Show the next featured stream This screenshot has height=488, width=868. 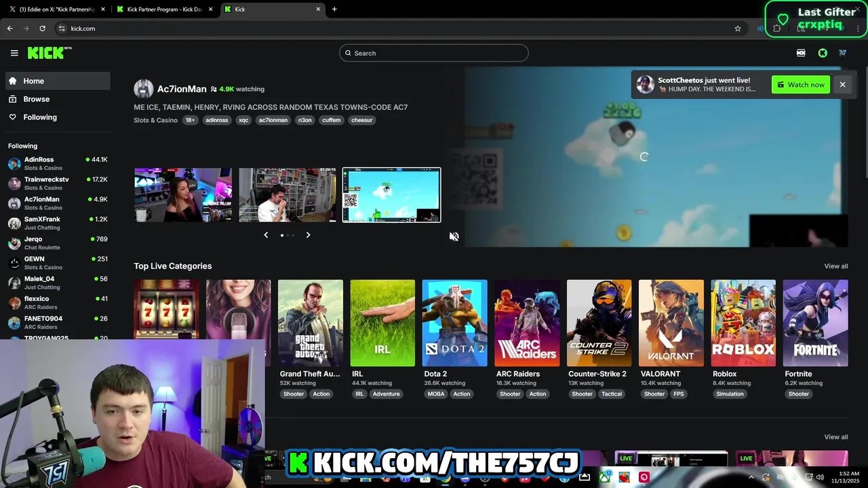coord(308,235)
